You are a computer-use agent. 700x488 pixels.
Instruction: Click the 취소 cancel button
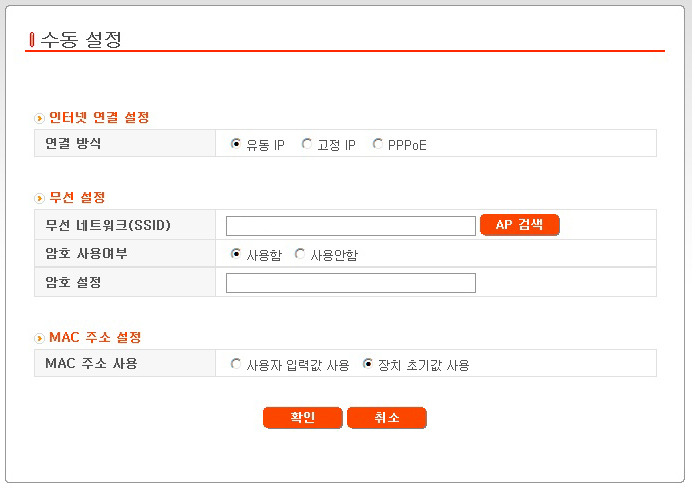coord(387,418)
